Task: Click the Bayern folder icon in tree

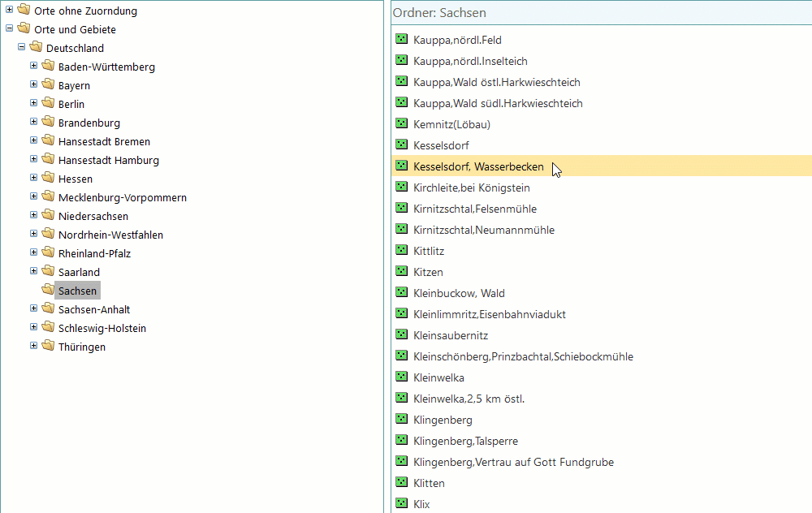Action: (48, 85)
